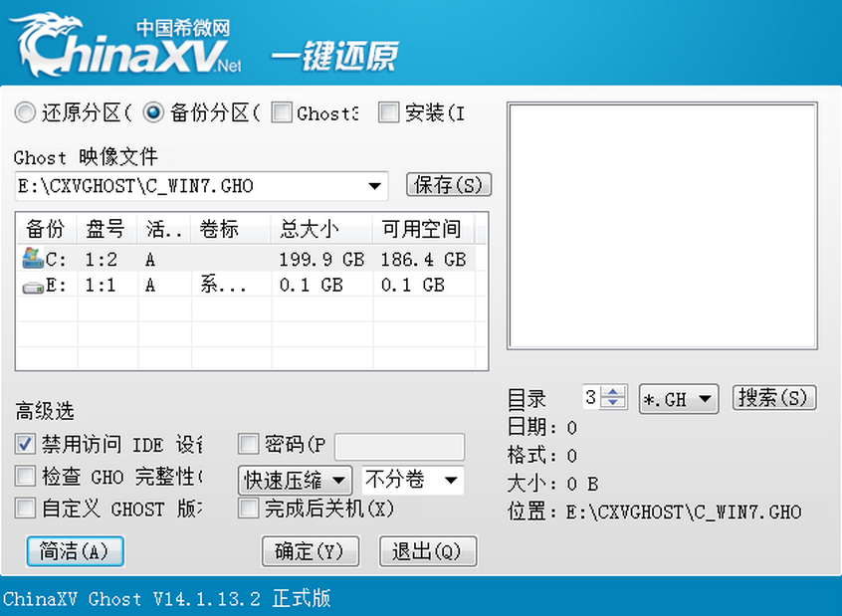The width and height of the screenshot is (842, 616).
Task: Enable the 密码 checkbox
Action: (248, 444)
